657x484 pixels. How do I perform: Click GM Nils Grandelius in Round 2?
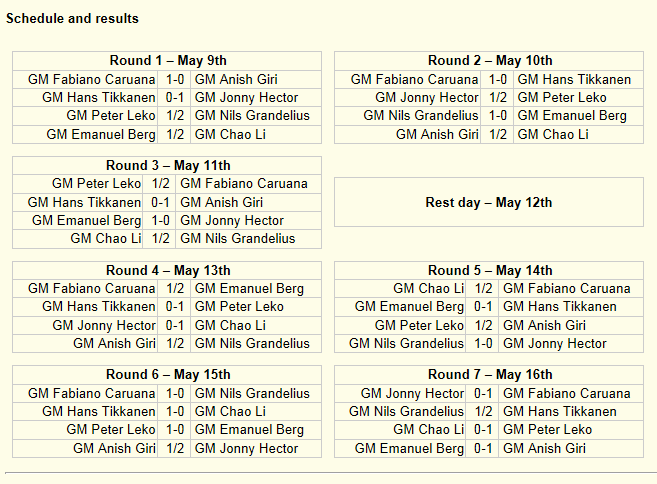[420, 116]
